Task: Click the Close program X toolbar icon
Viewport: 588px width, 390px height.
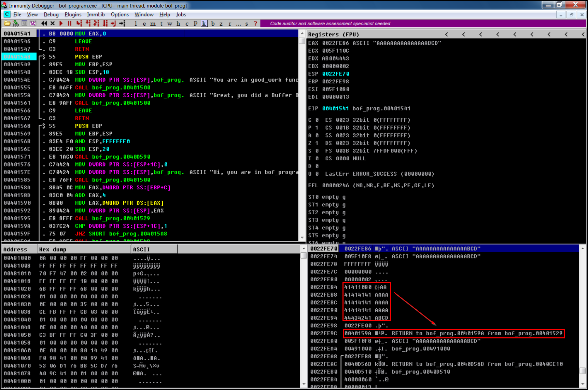Action: 53,23
